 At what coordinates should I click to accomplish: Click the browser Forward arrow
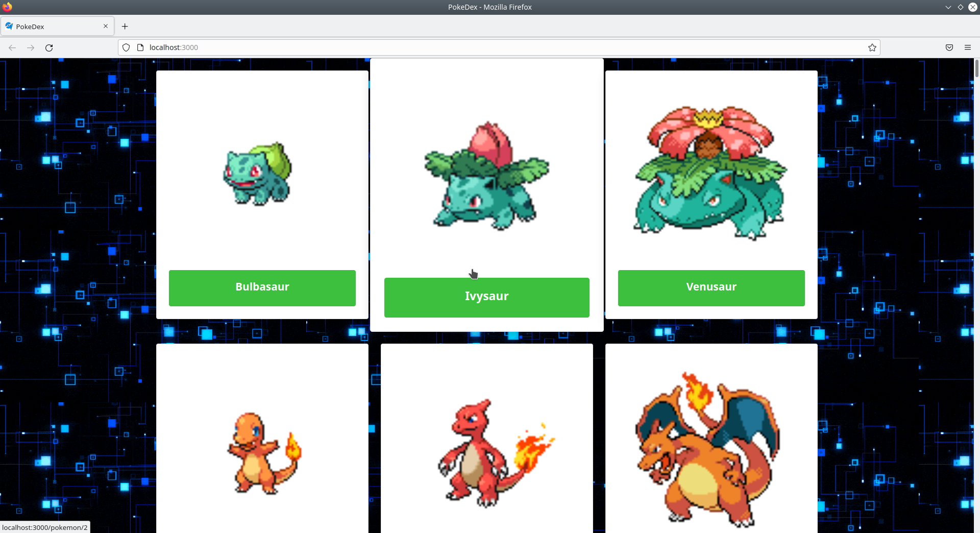pos(31,47)
